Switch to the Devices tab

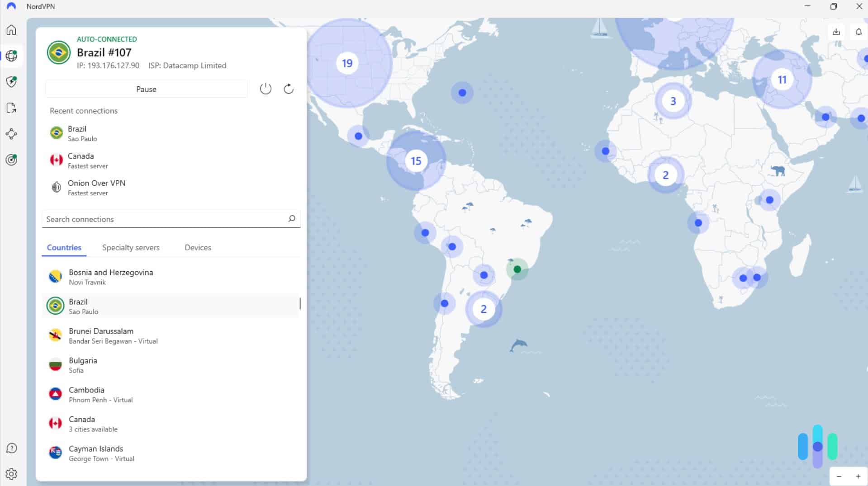(198, 247)
